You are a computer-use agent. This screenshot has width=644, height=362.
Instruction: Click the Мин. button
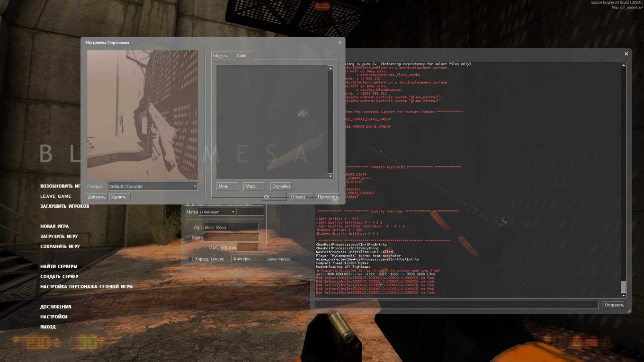(227, 186)
